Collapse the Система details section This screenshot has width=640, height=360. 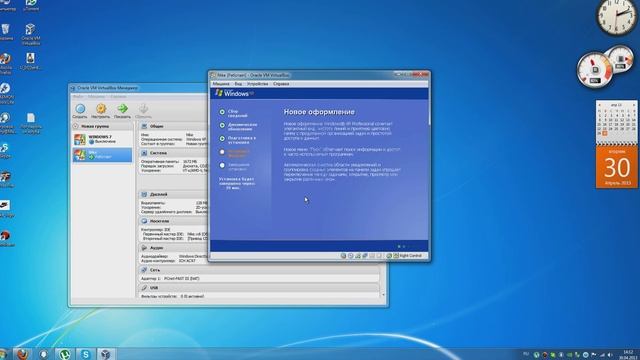tap(144, 153)
